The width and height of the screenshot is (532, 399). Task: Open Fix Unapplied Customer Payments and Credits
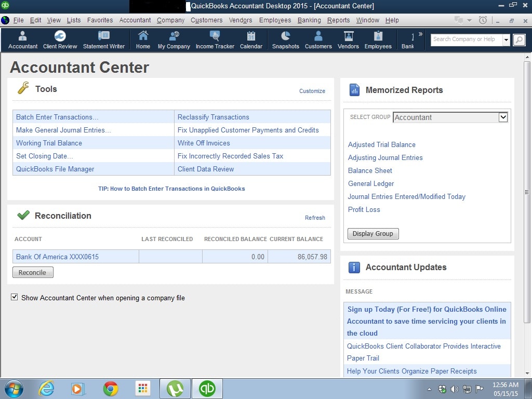248,130
